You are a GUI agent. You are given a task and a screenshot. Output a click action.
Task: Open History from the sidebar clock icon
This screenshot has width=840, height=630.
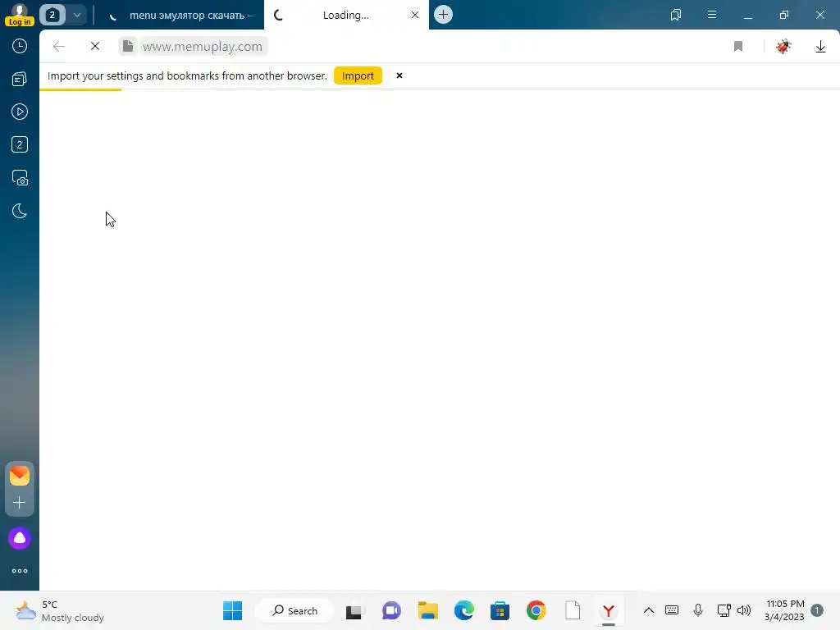20,46
